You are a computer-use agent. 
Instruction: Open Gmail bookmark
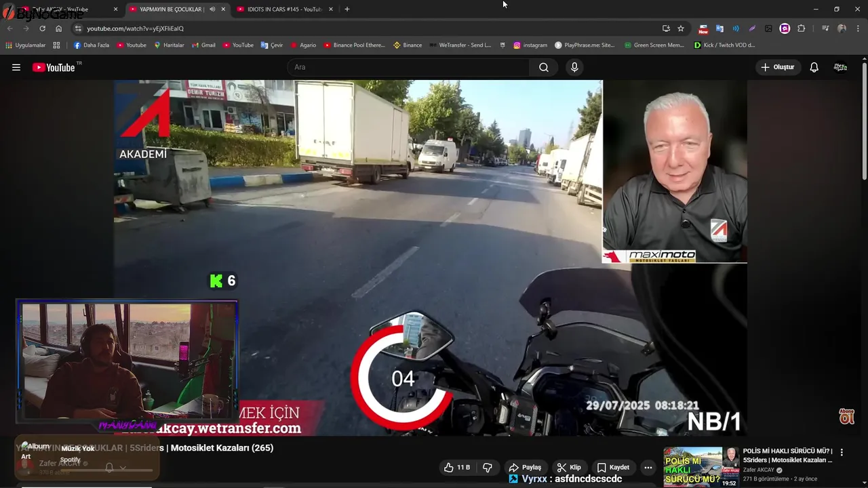coord(203,45)
